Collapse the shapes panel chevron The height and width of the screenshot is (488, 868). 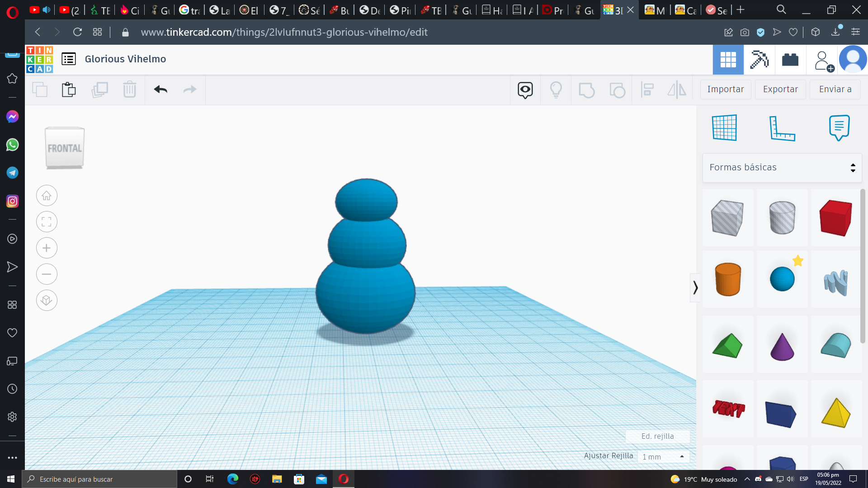tap(695, 287)
